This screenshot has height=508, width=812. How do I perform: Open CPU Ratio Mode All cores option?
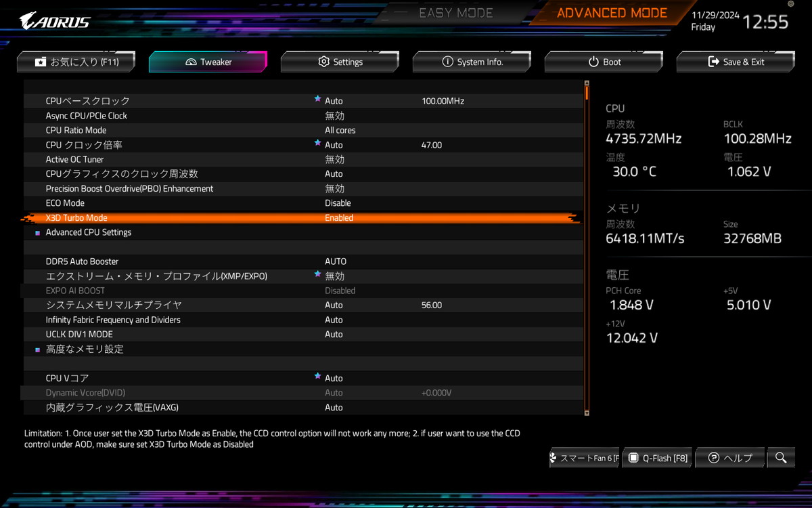coord(340,130)
